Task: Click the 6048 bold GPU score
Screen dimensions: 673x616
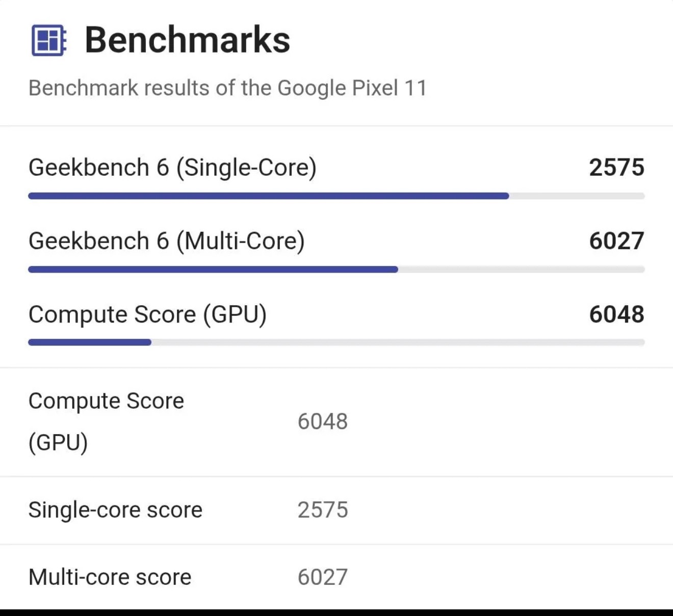Action: (616, 314)
